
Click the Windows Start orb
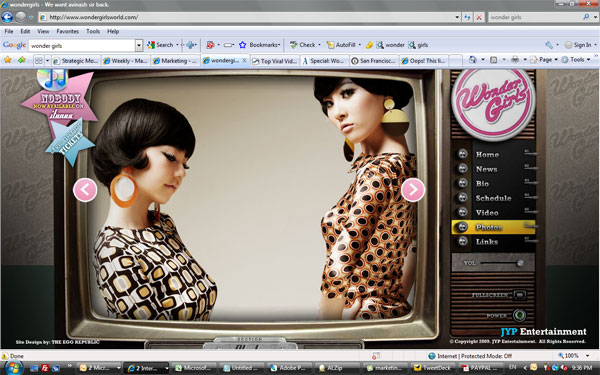coord(13,368)
